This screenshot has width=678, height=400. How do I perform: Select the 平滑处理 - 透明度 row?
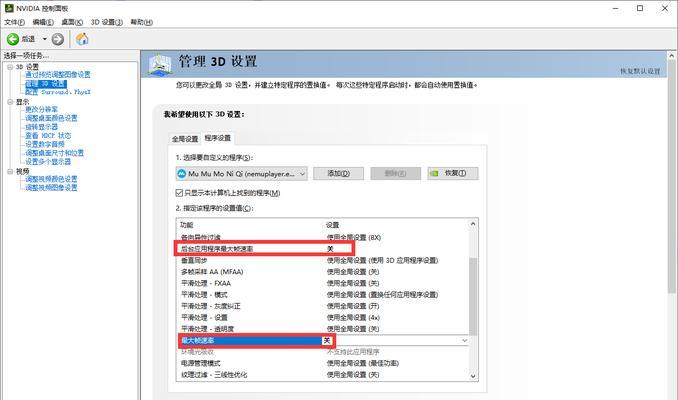coord(324,329)
